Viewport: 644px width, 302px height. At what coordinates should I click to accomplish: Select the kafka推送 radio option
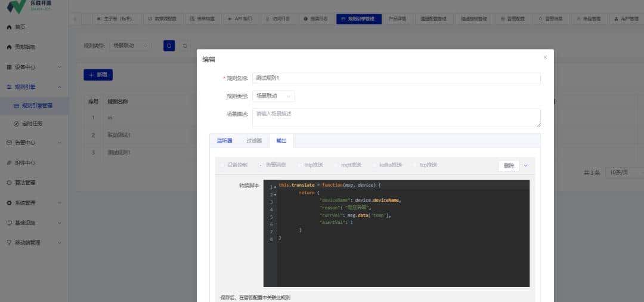(375, 165)
